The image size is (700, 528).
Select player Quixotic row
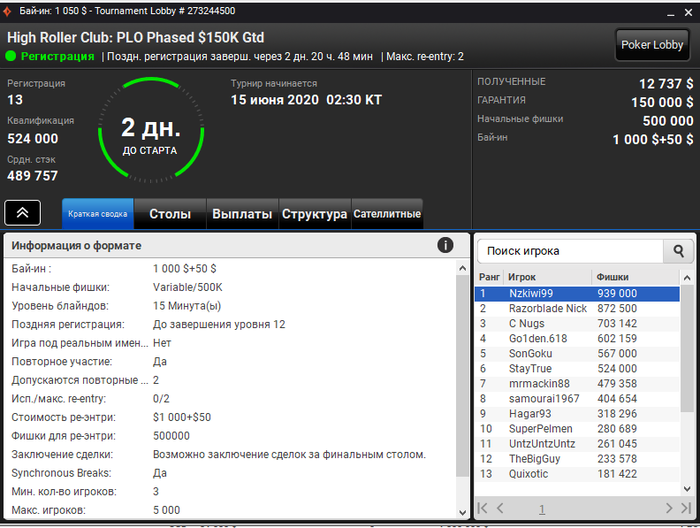click(x=577, y=474)
